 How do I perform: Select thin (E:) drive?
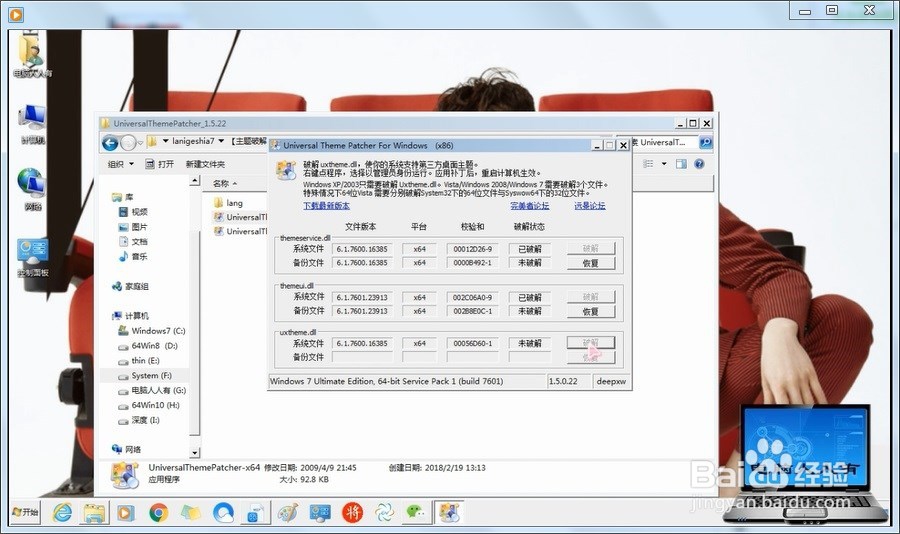pos(138,361)
